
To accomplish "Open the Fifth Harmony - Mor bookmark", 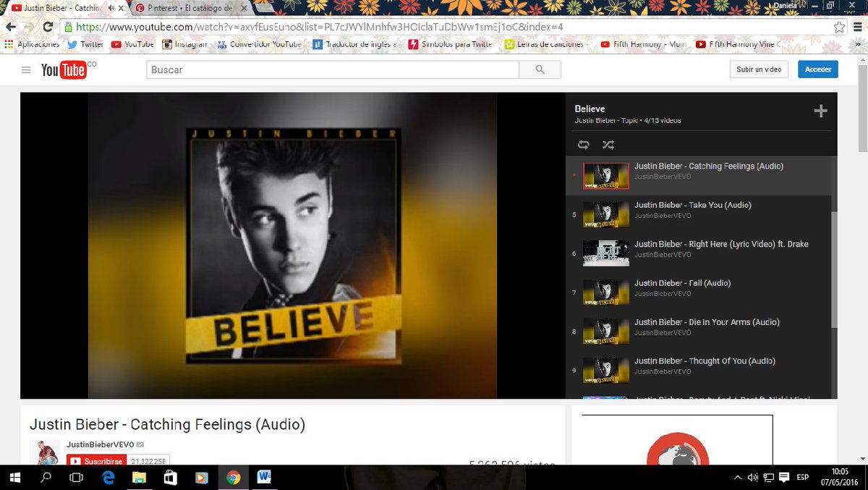I will click(643, 44).
